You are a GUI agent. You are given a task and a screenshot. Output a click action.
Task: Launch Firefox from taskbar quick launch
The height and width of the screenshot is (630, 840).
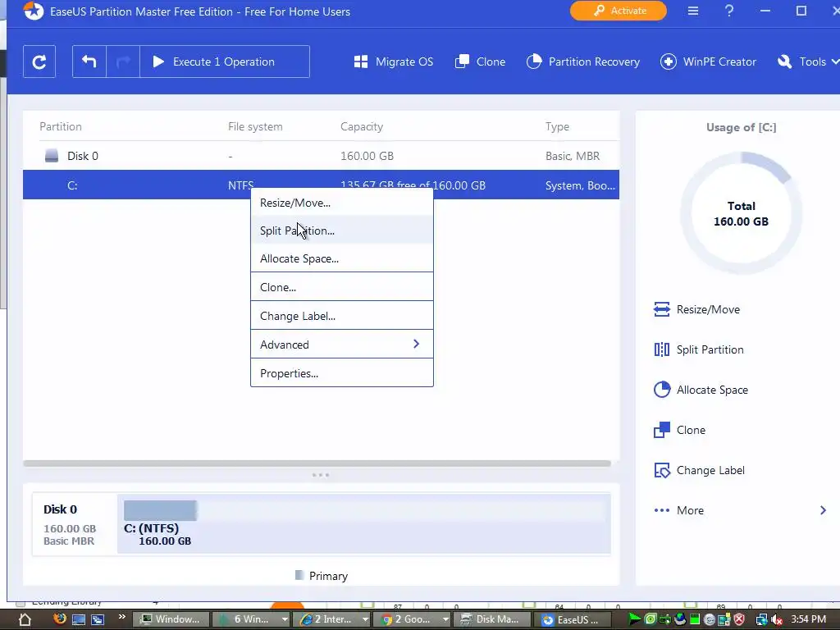(x=59, y=619)
